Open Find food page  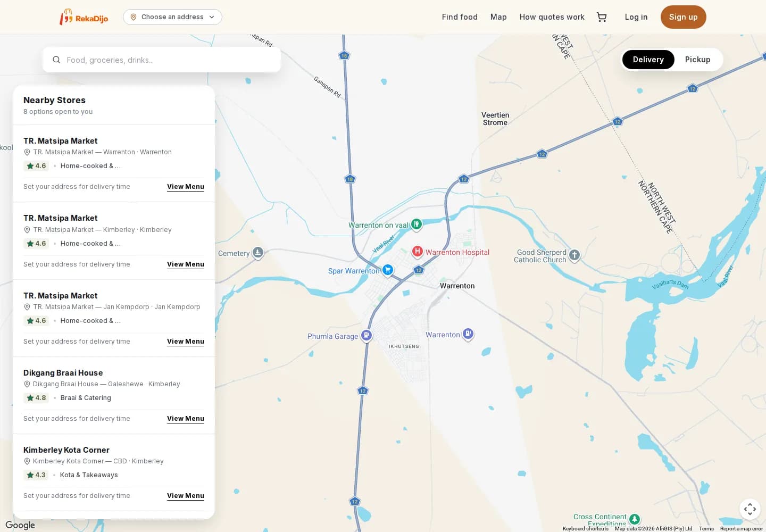pos(460,17)
